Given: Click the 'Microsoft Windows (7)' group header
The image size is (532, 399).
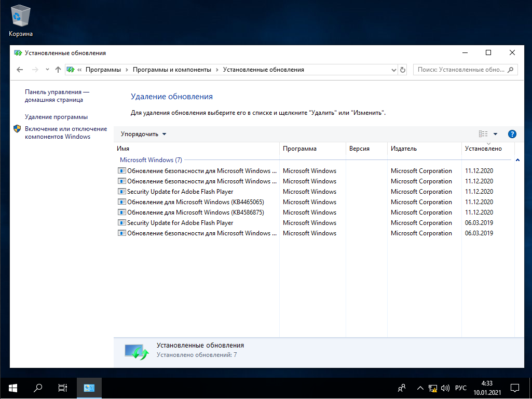Looking at the screenshot, I should point(151,160).
